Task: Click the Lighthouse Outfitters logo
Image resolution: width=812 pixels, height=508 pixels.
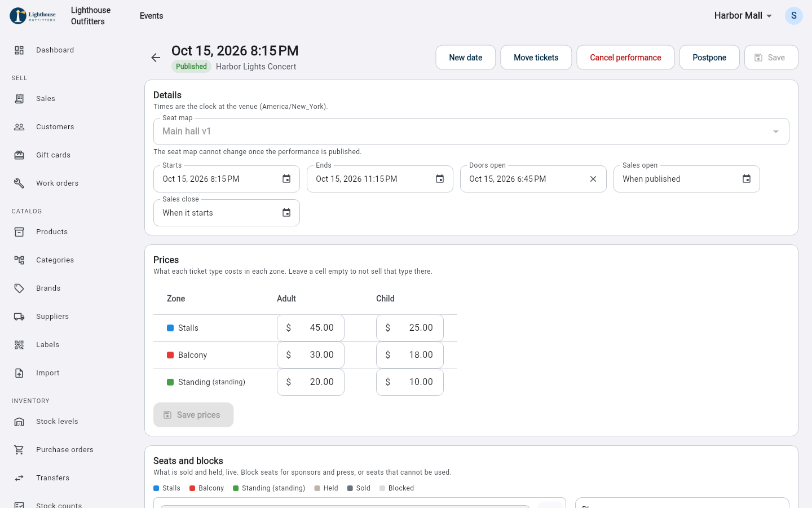Action: point(33,16)
